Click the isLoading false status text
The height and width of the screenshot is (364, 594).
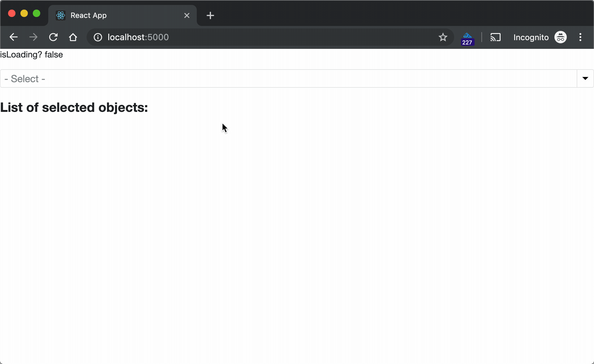(x=31, y=55)
